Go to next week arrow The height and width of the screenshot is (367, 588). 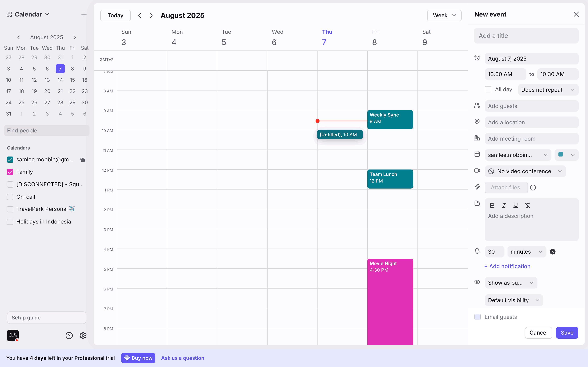[151, 16]
